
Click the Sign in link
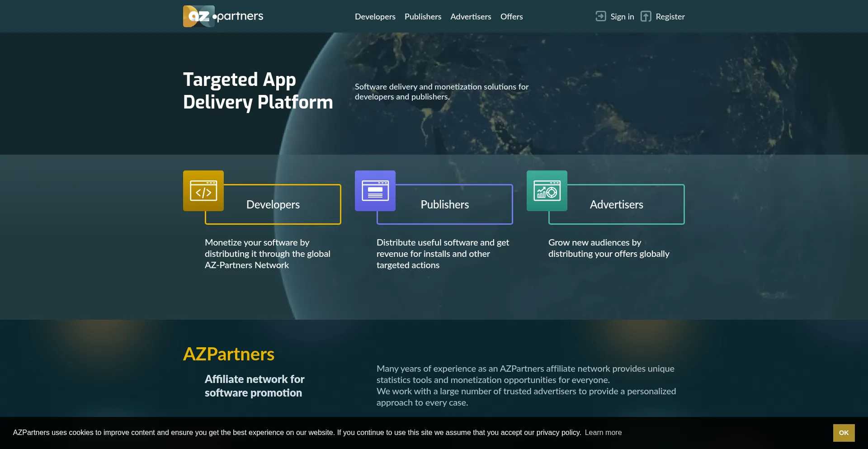(x=622, y=17)
